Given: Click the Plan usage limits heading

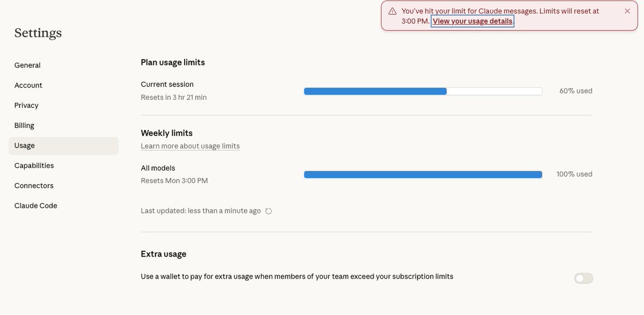Looking at the screenshot, I should point(173,62).
